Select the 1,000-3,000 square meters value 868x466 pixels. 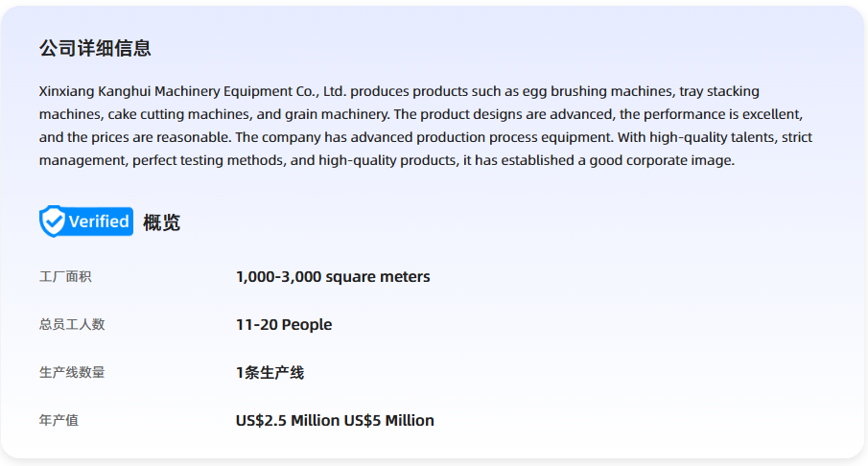pos(333,277)
